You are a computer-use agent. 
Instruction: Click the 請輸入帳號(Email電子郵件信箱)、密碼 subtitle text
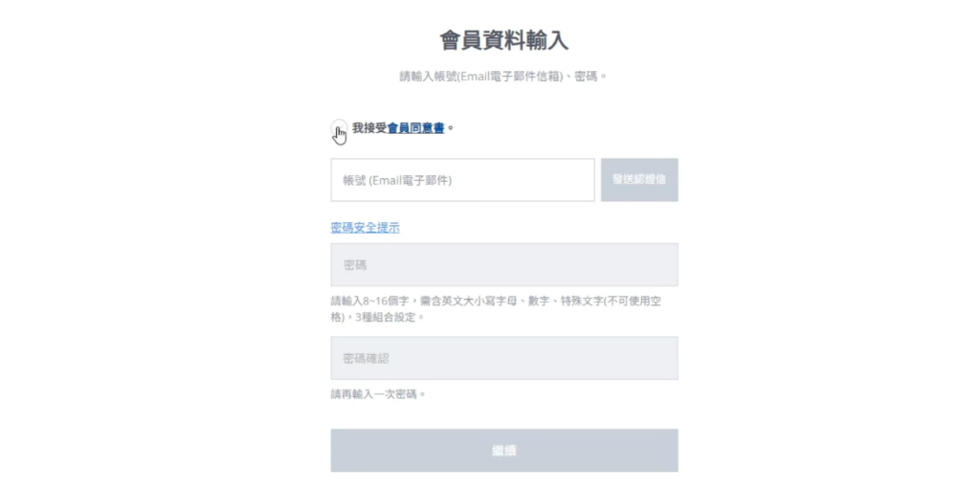coord(503,76)
